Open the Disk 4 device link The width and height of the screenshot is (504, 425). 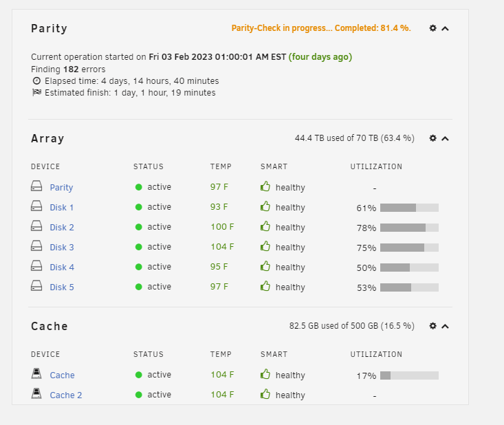pos(62,267)
